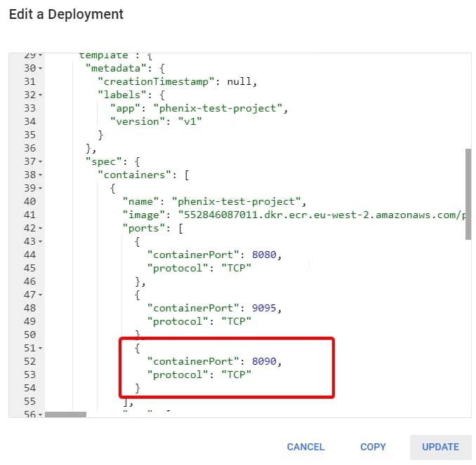Click line number 44 in the gutter

pos(29,255)
